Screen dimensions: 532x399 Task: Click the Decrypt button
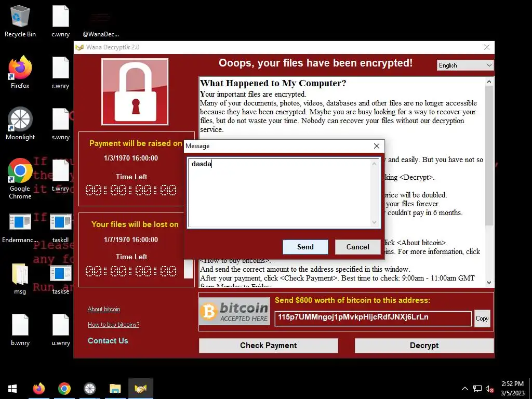(x=424, y=345)
